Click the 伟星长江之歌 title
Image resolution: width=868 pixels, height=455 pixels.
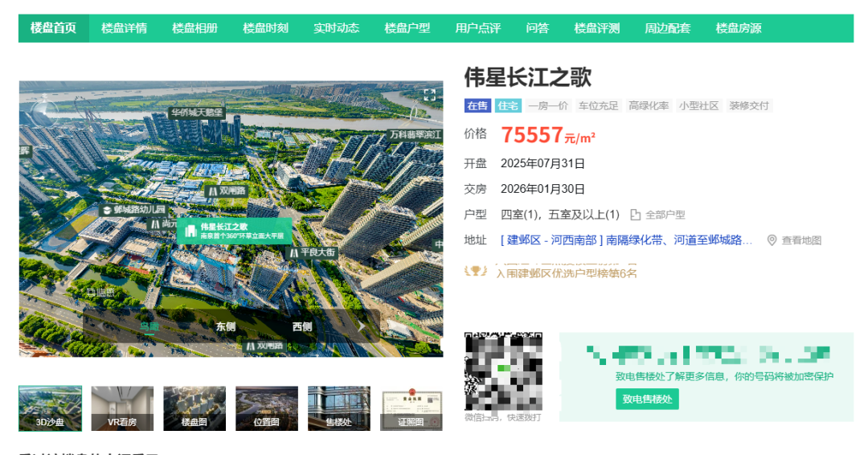pyautogui.click(x=528, y=77)
